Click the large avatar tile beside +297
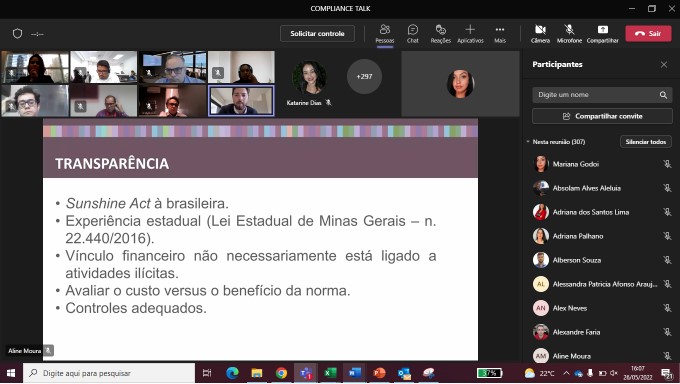This screenshot has height=384, width=680. coord(460,84)
